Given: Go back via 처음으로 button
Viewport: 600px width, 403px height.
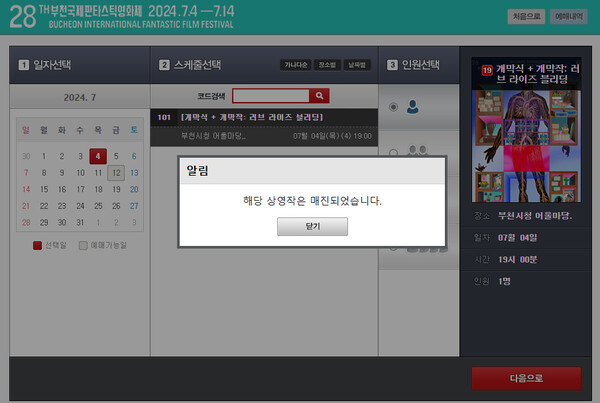Looking at the screenshot, I should point(526,16).
